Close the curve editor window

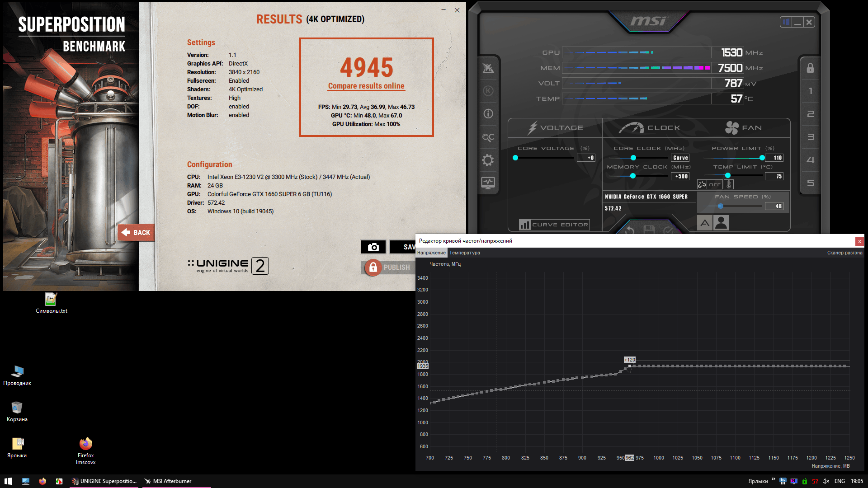859,241
